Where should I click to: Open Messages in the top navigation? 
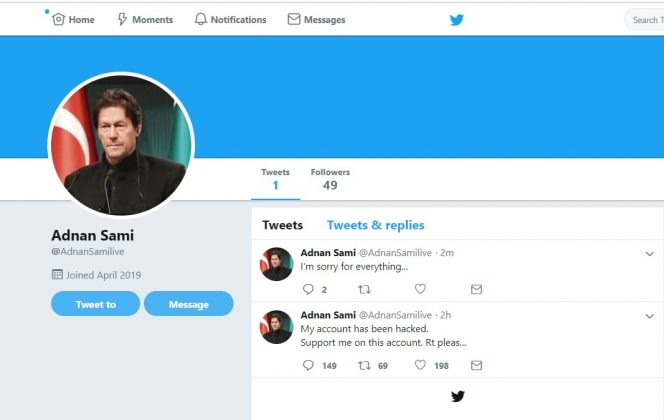click(316, 19)
